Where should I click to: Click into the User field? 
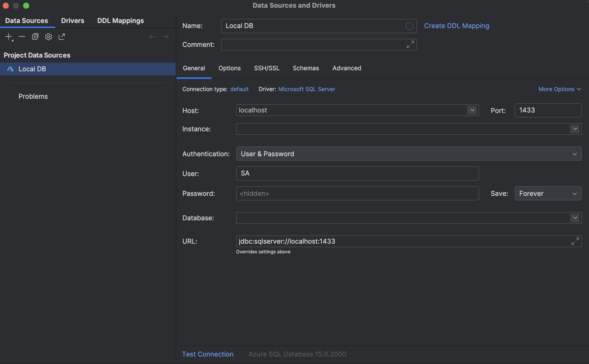tap(358, 174)
